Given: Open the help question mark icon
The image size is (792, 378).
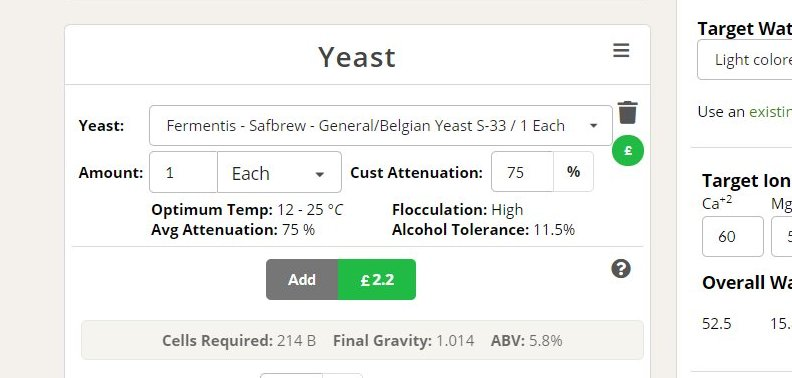Looking at the screenshot, I should click(621, 269).
